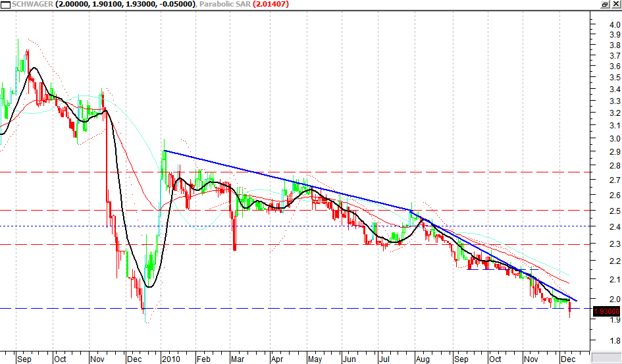Viewport: 622px width, 364px height.
Task: Click the chart window icon beside SCHWAGER
Action: pos(5,5)
